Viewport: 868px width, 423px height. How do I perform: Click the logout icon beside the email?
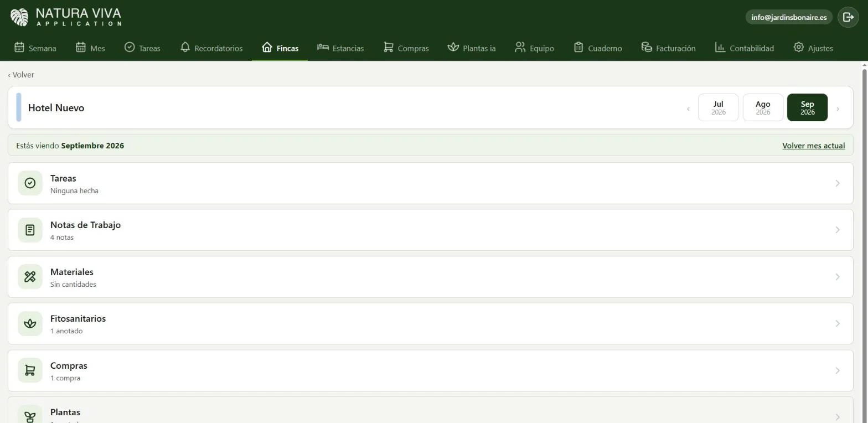coord(848,17)
